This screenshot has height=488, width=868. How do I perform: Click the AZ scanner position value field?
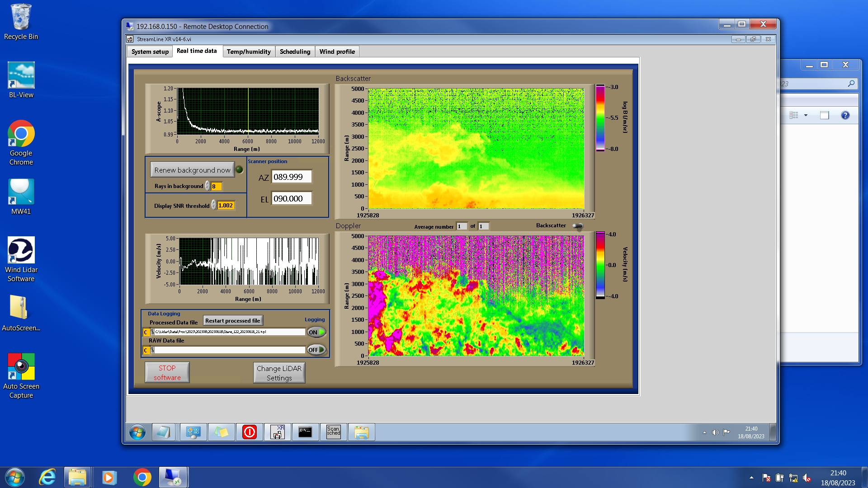(x=292, y=177)
